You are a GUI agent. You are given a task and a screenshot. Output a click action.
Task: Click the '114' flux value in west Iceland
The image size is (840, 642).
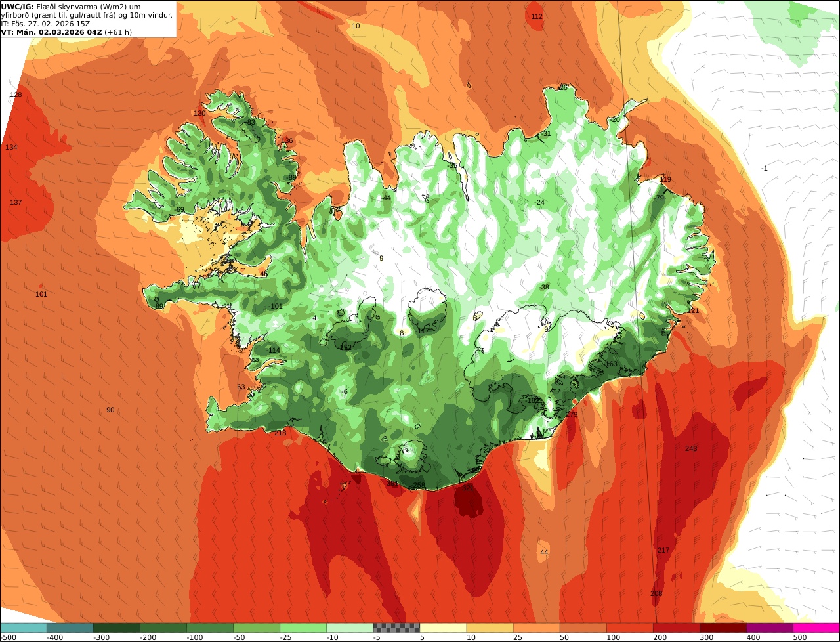tap(274, 350)
